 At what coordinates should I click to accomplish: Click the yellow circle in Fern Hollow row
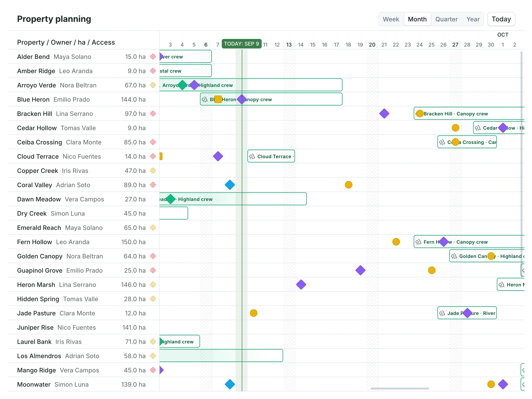(396, 242)
